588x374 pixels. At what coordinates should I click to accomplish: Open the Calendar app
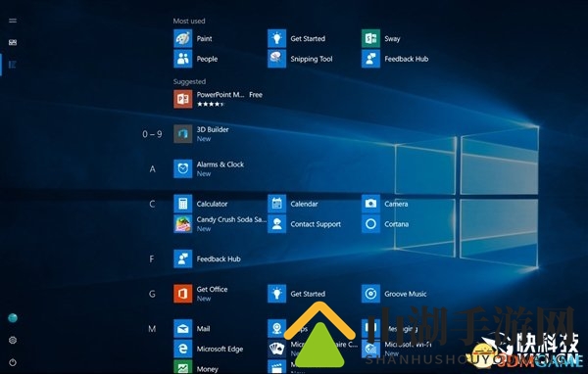coord(293,204)
